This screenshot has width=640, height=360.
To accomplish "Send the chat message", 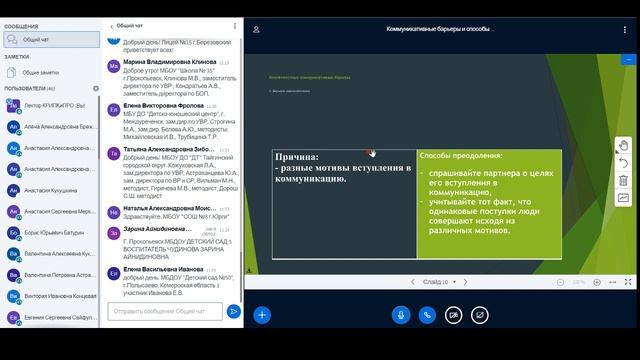I will click(233, 311).
